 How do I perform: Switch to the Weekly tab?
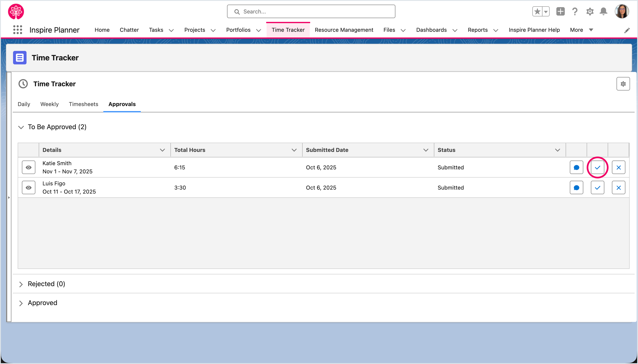click(x=49, y=104)
